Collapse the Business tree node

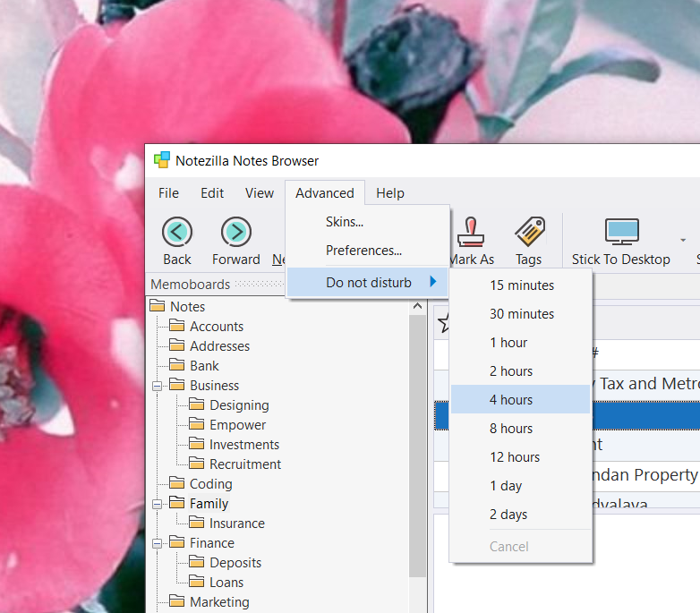point(158,386)
